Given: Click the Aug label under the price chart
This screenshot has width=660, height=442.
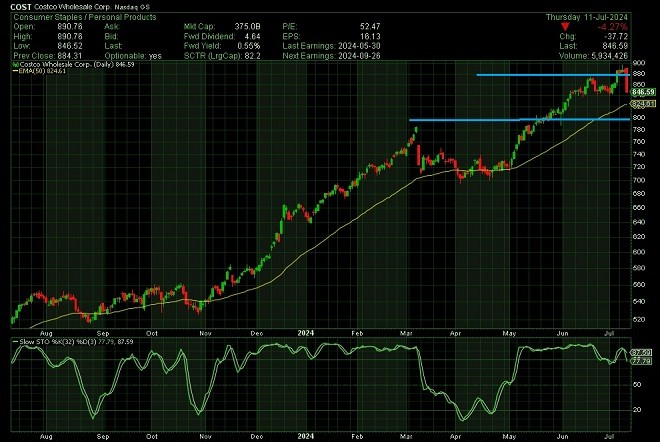Looking at the screenshot, I should click(x=46, y=333).
